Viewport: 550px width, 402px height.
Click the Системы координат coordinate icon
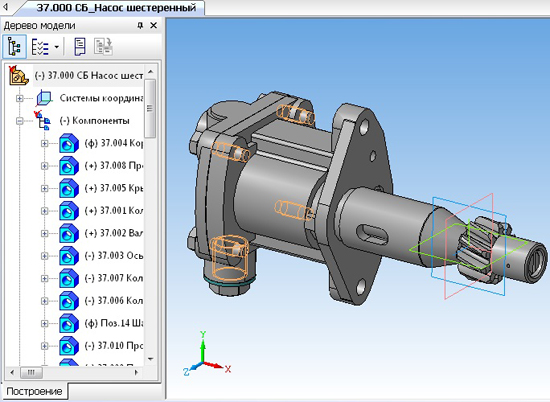point(44,98)
